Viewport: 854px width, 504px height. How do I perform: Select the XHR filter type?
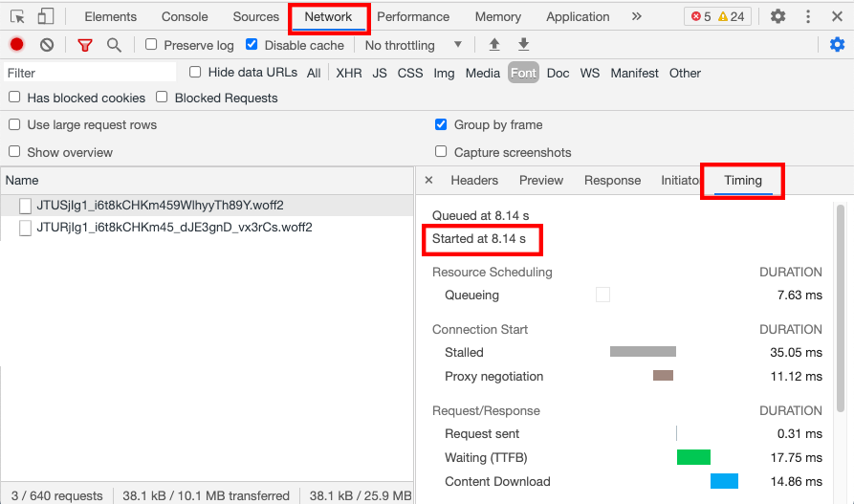coord(349,73)
